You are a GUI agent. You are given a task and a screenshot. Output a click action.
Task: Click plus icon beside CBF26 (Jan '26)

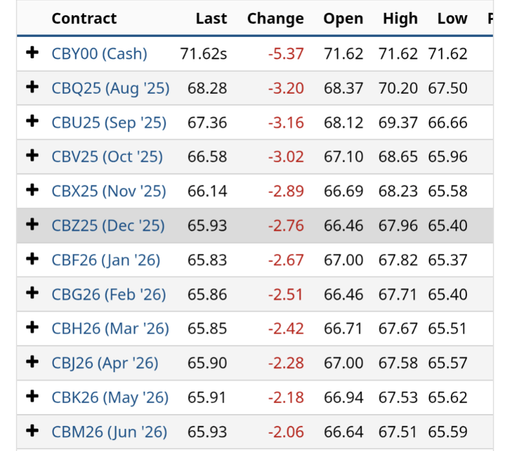tap(32, 259)
